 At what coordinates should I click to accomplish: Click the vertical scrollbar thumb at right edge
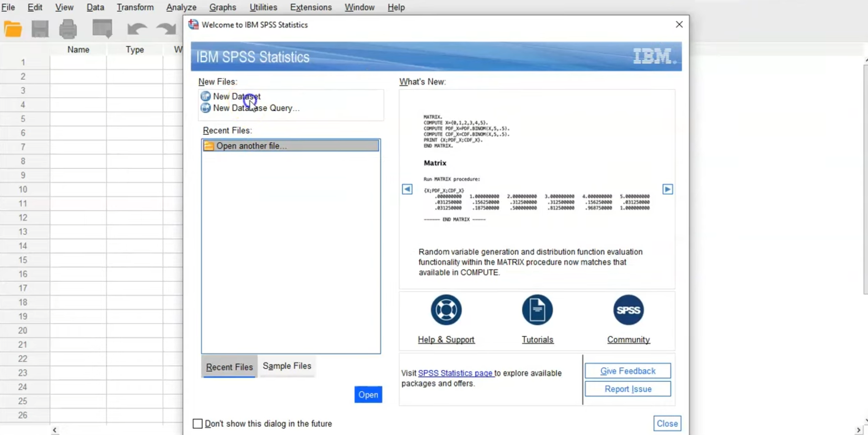click(865, 180)
